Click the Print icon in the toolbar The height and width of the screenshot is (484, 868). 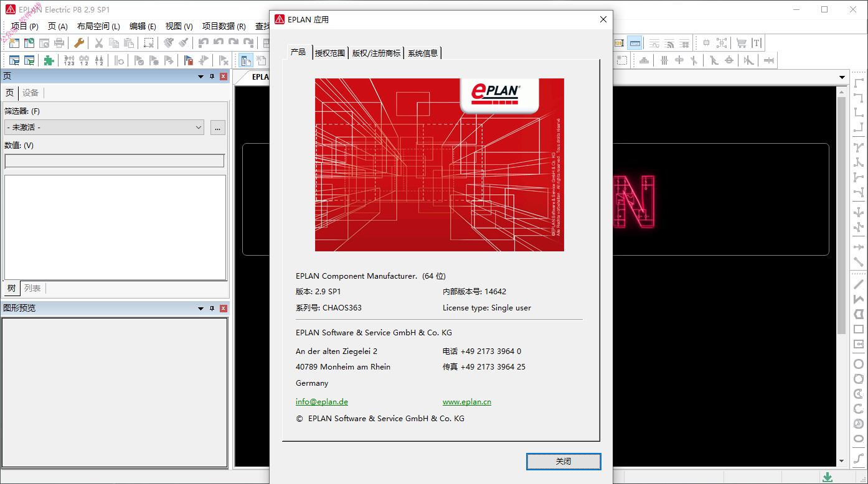click(60, 43)
